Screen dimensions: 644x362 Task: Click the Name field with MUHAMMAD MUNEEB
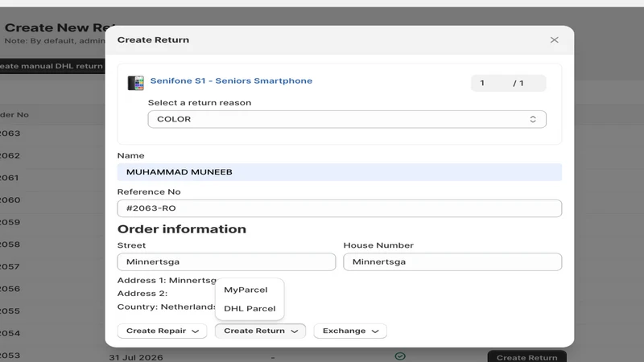[339, 172]
